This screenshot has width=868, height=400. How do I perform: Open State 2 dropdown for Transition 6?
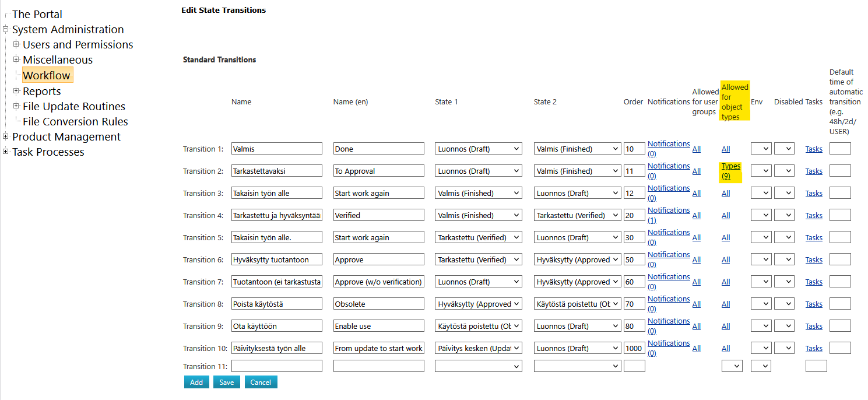tap(577, 259)
